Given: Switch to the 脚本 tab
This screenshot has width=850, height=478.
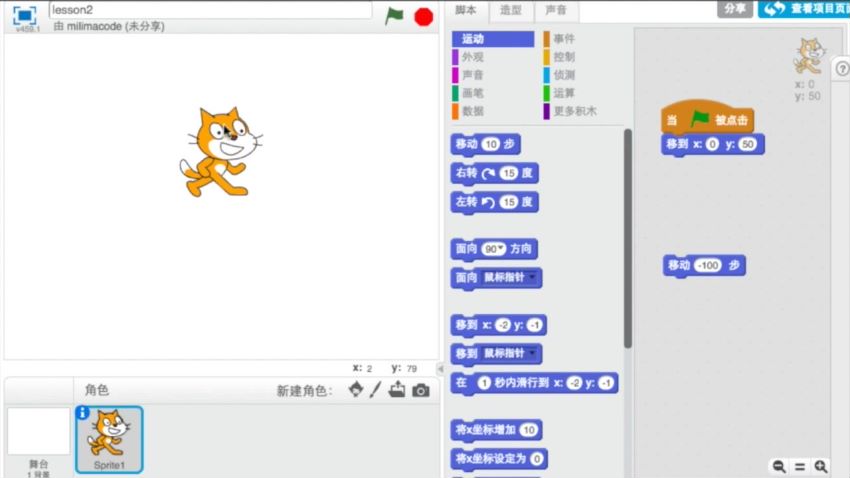Looking at the screenshot, I should (x=466, y=10).
